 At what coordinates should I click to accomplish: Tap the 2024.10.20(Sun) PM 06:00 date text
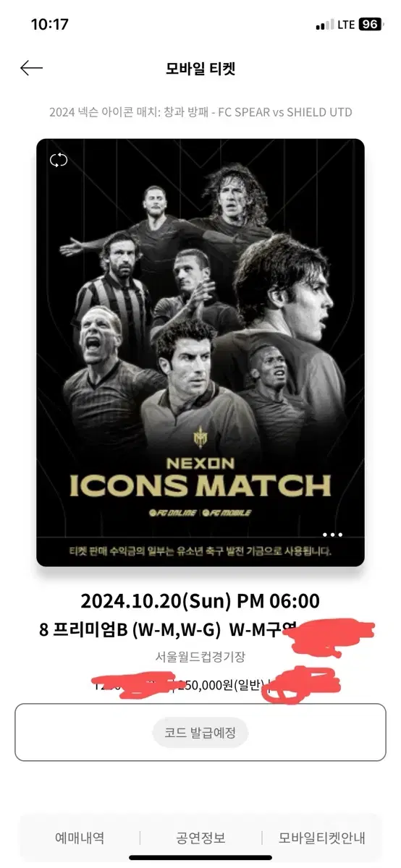pos(200,601)
